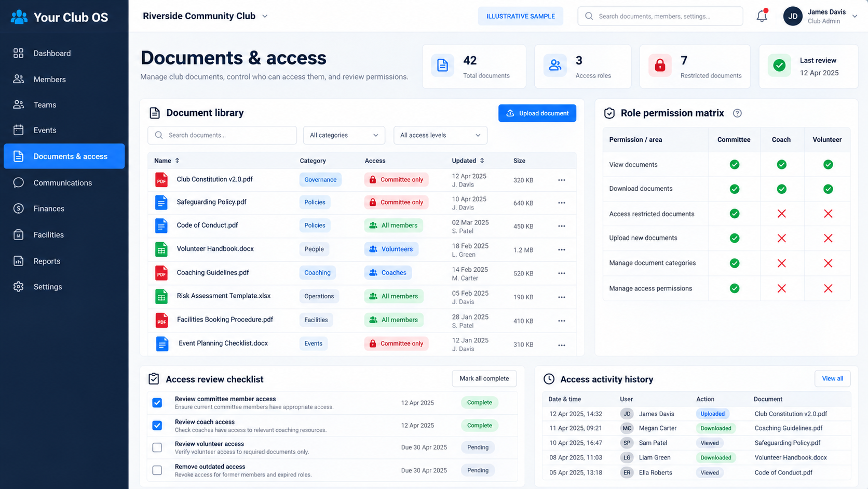
Task: Uncheck Review committee member access
Action: click(x=157, y=403)
